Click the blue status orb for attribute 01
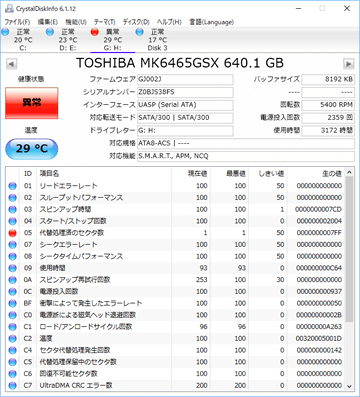The height and width of the screenshot is (397, 360). (x=13, y=186)
